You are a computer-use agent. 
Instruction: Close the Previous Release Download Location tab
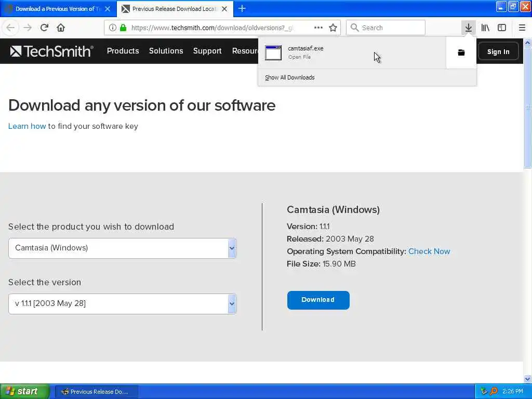pyautogui.click(x=224, y=9)
